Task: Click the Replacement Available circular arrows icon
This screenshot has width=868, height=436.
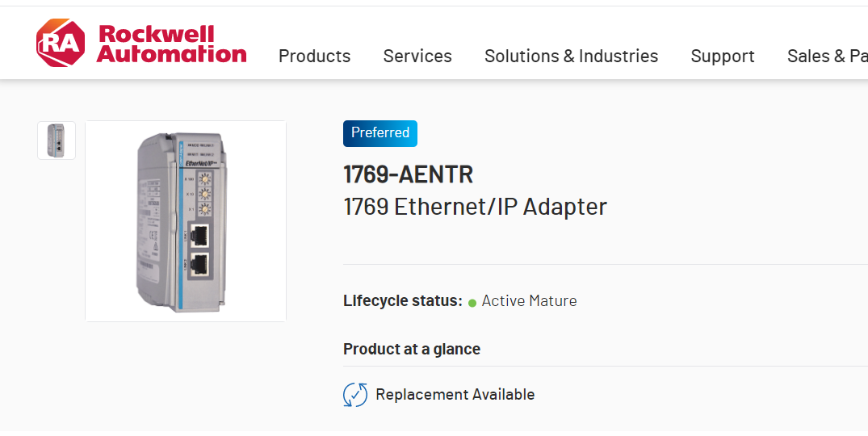Action: point(355,395)
